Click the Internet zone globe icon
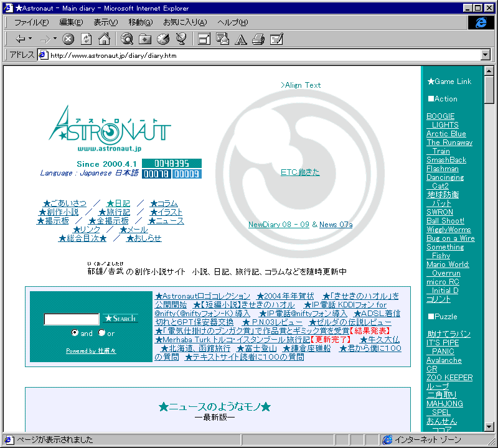498x448 pixels. pos(387,440)
